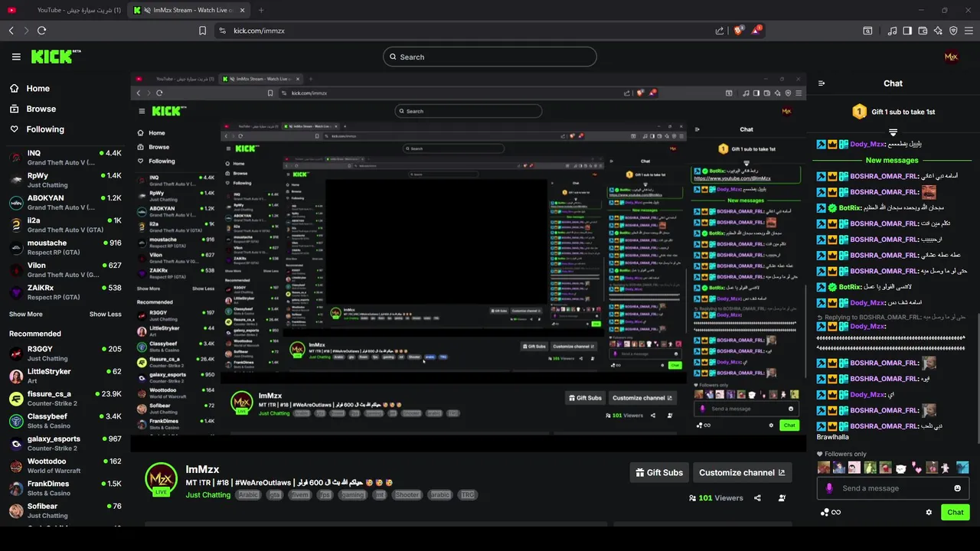Open Brave VPN shield icon
This screenshot has height=551, width=980.
click(x=953, y=31)
